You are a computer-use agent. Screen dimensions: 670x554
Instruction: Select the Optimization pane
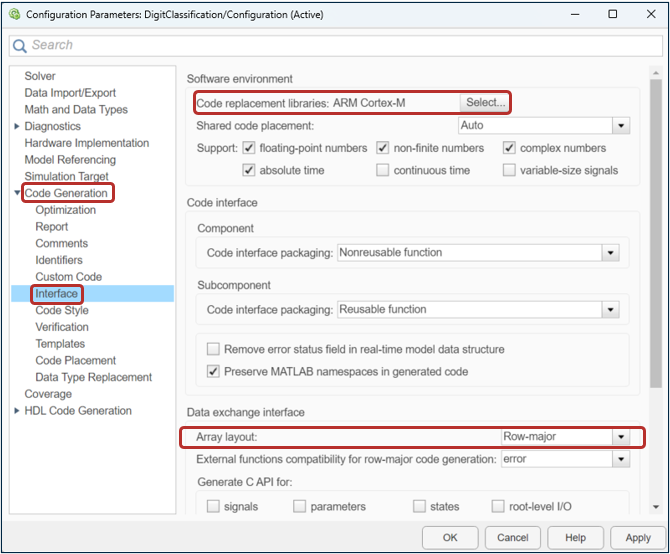[66, 210]
